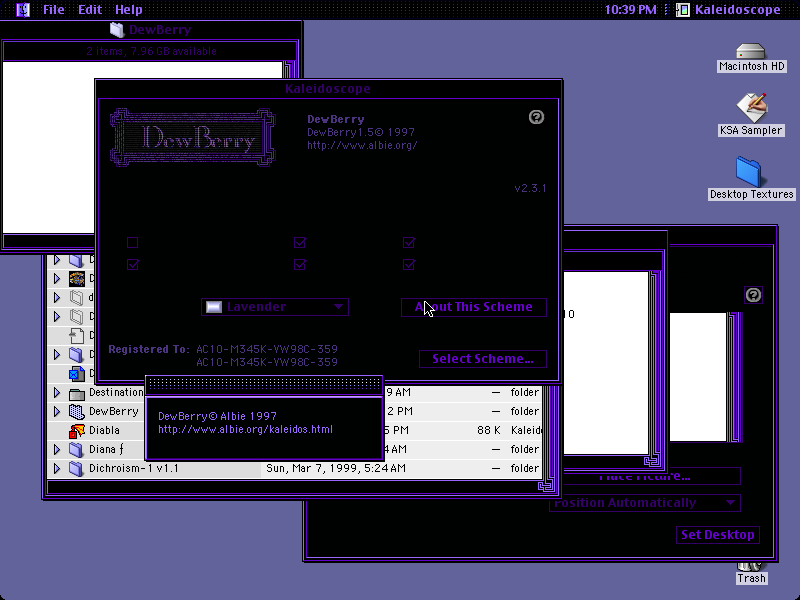
Task: Click the DewBerry© Albie 1997 text
Action: [x=217, y=416]
